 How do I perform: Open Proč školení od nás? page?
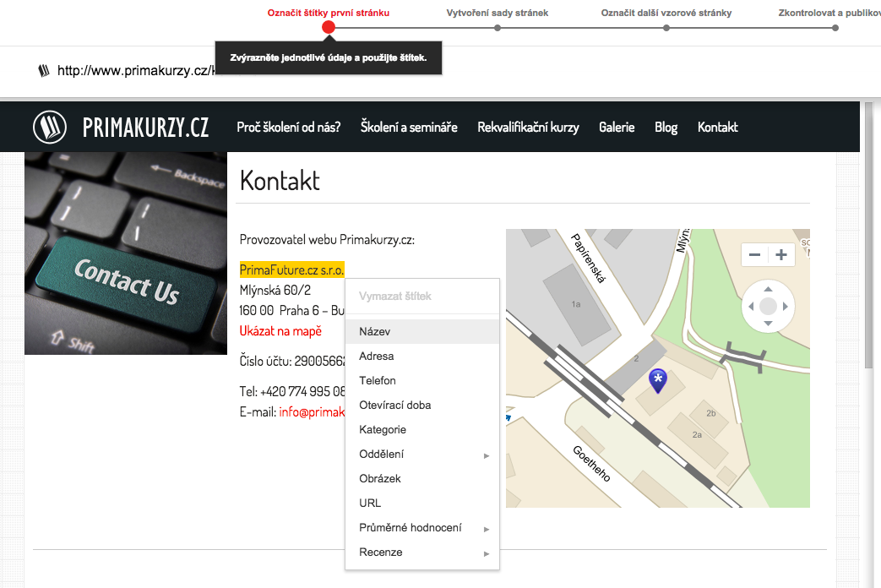(288, 127)
